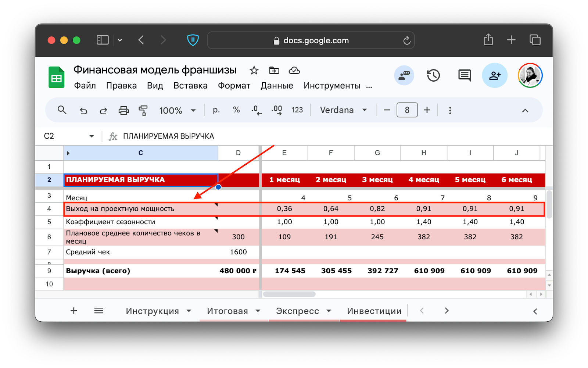The width and height of the screenshot is (588, 368).
Task: Open the comments panel icon
Action: 464,75
